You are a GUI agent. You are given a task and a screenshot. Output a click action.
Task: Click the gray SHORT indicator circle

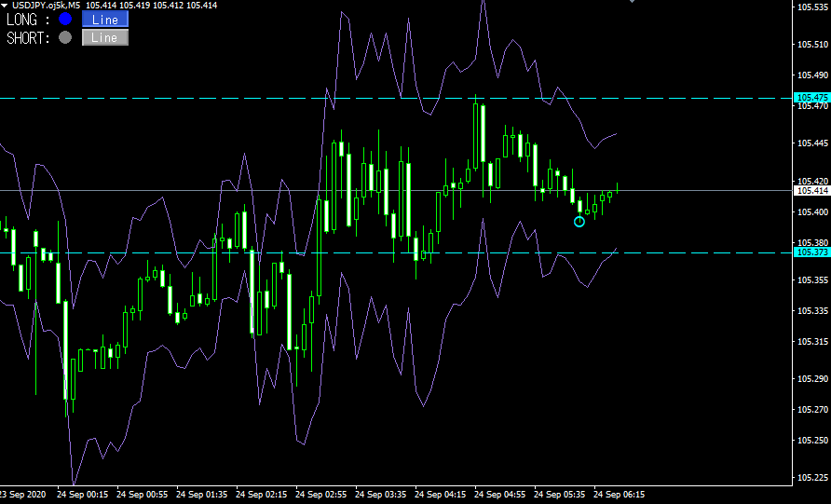point(65,37)
